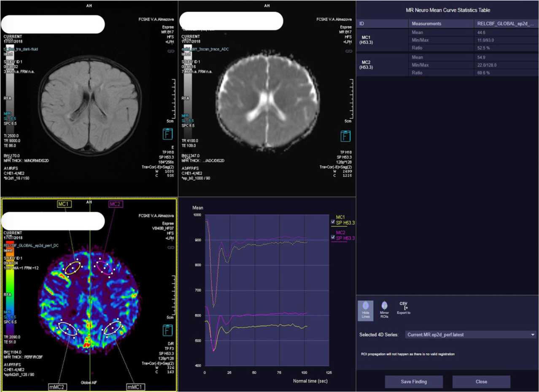Click the Measurements column header
The image size is (539, 392).
426,24
